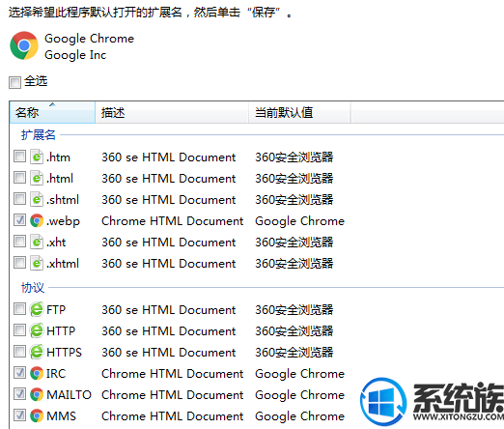Click the Chrome icon beside MMS
Viewport: 504px width, 429px height.
[37, 416]
